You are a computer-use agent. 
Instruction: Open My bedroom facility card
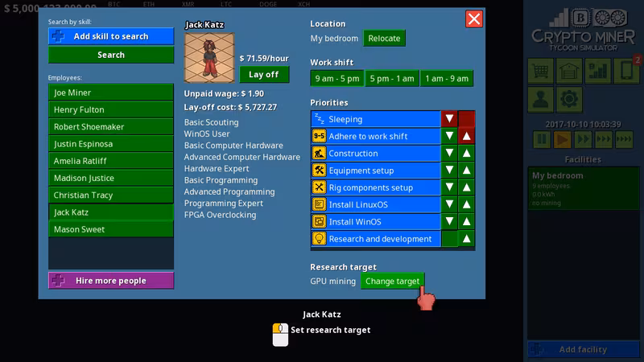(583, 188)
